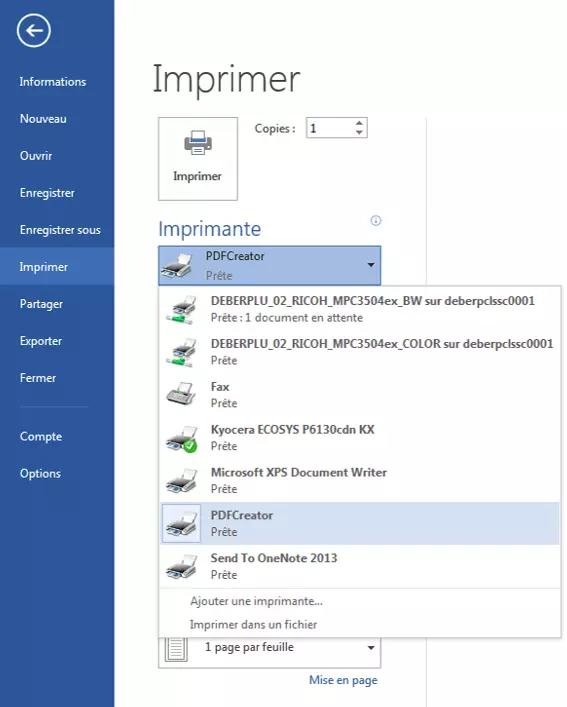Click Ajouter une imprimante

(256, 601)
